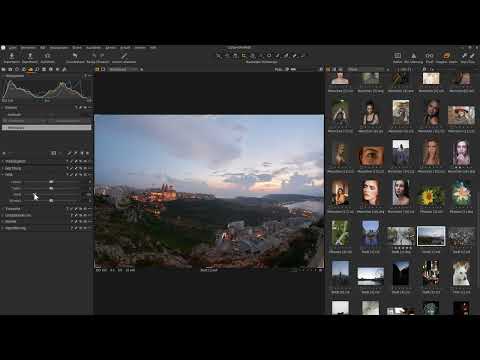The image size is (480, 360).
Task: Click the Exportieren toolbar icon
Action: click(x=30, y=56)
